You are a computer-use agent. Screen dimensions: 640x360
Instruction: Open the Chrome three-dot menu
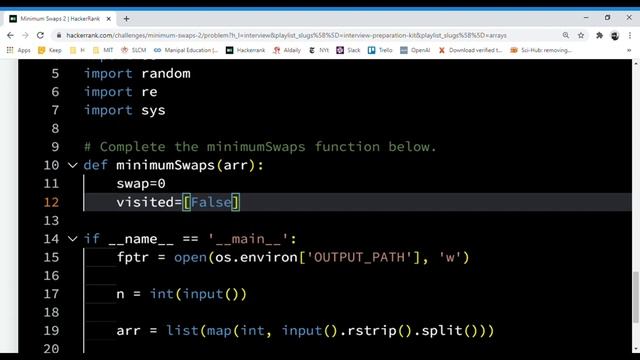pyautogui.click(x=630, y=36)
